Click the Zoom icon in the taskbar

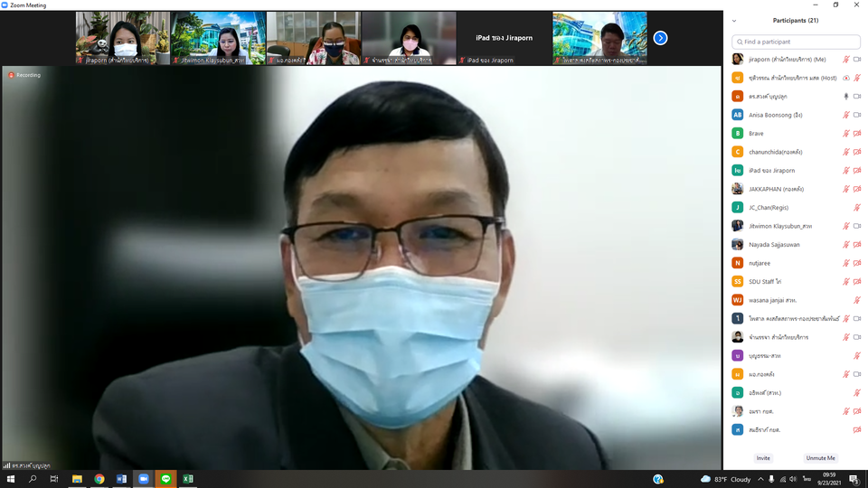coord(143,479)
